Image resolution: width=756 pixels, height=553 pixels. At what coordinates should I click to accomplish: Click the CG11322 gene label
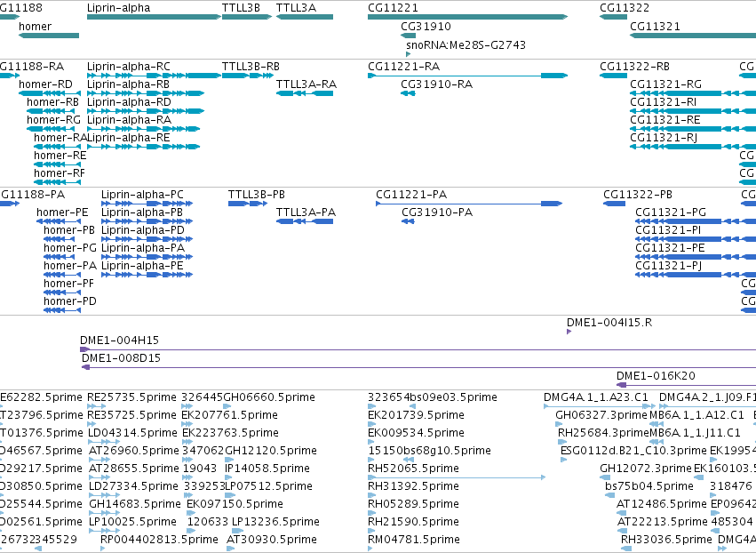[x=625, y=8]
